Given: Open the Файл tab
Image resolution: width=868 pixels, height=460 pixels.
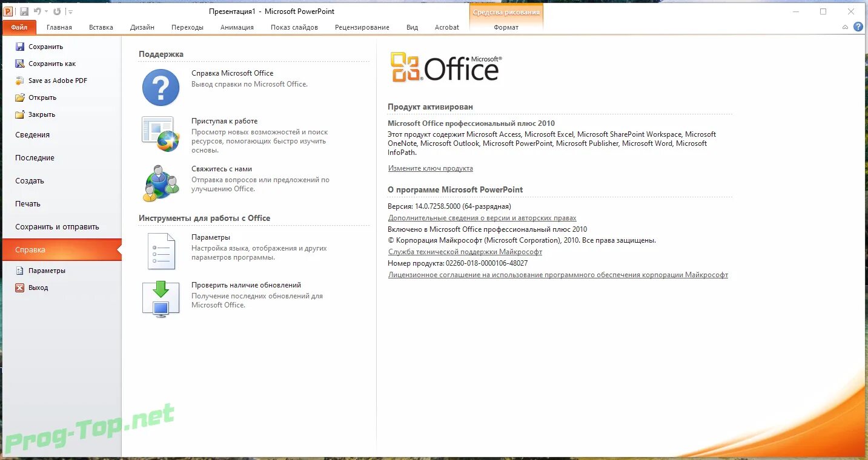Looking at the screenshot, I should (x=19, y=27).
